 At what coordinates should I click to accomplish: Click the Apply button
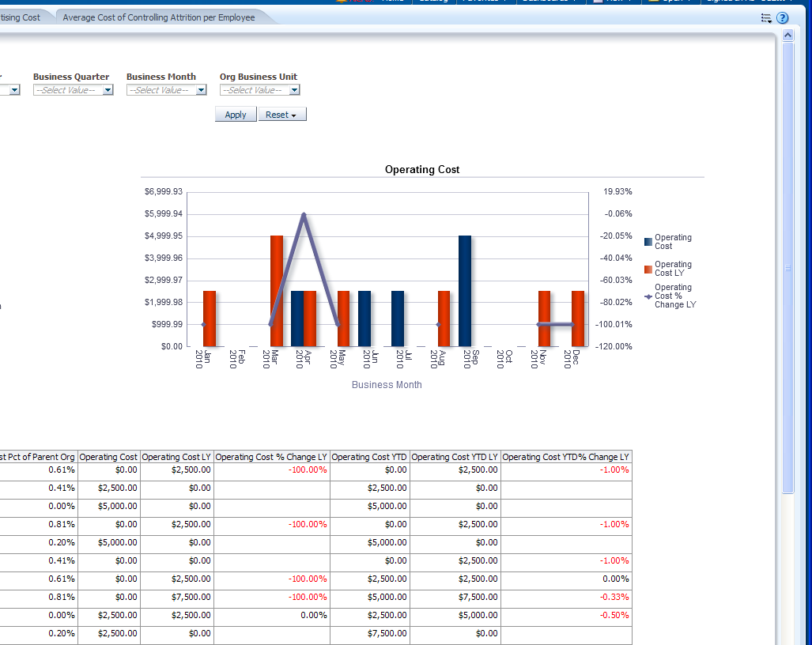[236, 115]
